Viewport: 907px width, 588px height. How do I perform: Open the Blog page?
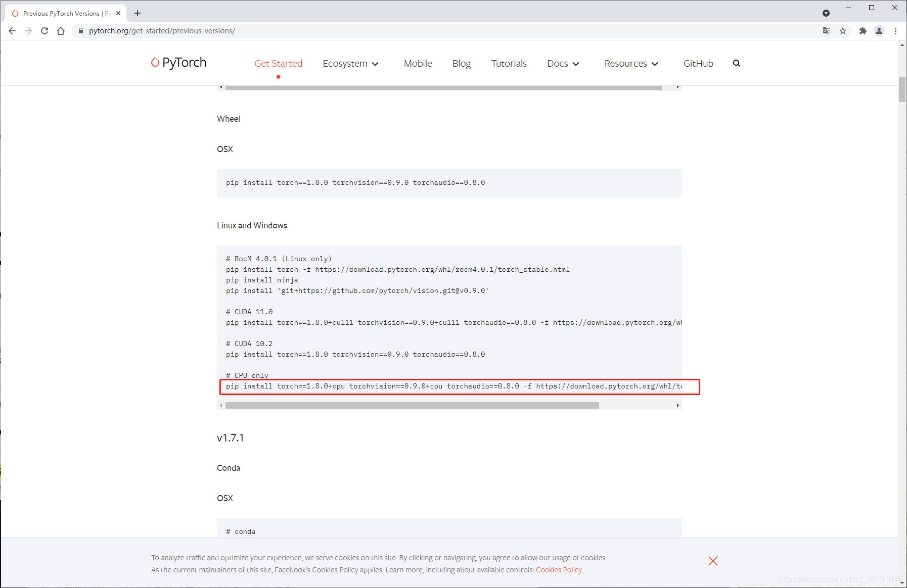462,63
